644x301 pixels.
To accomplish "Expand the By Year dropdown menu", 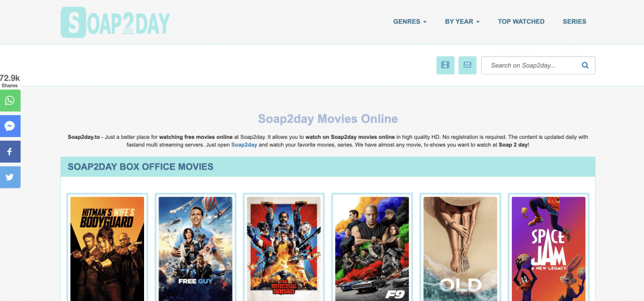I will click(x=462, y=22).
